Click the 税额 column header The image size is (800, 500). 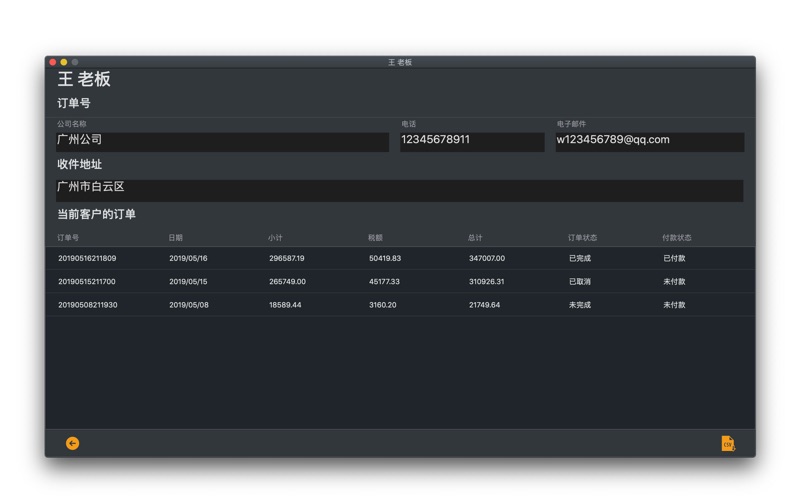(375, 238)
